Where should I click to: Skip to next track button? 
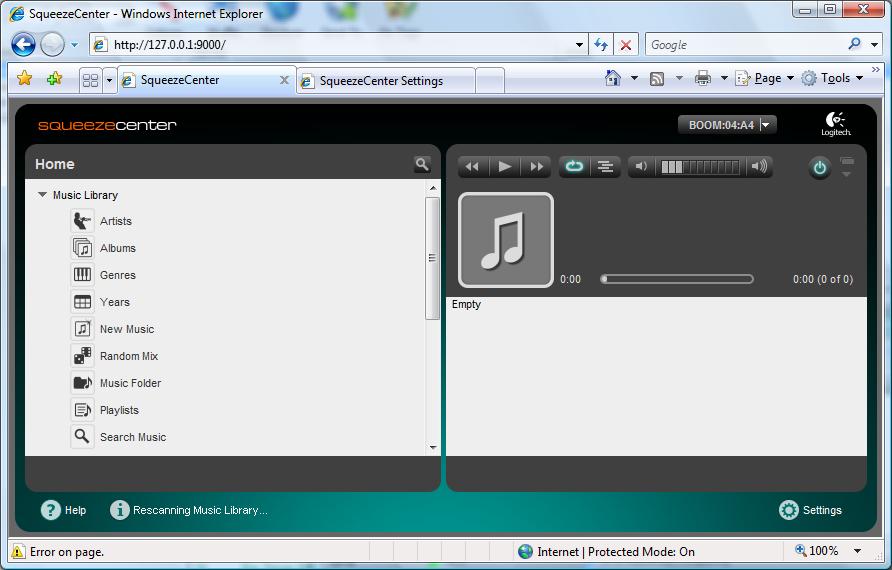537,167
